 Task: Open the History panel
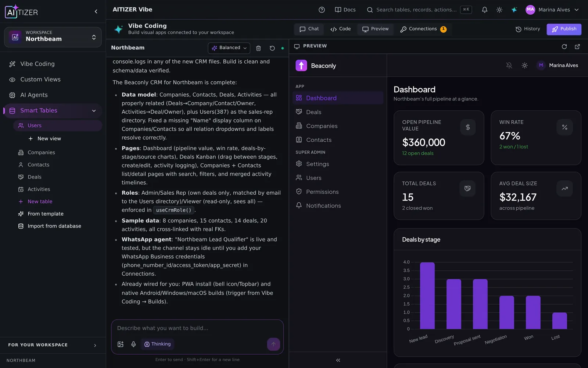528,29
